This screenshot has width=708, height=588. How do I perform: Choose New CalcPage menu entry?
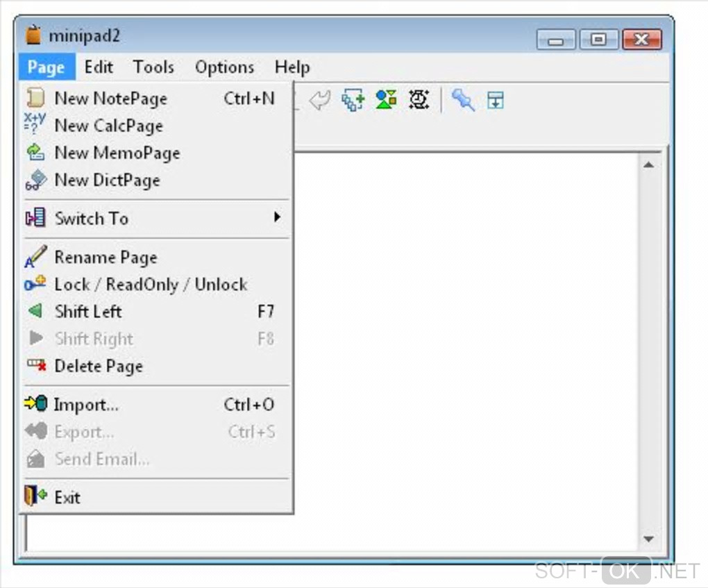point(156,125)
